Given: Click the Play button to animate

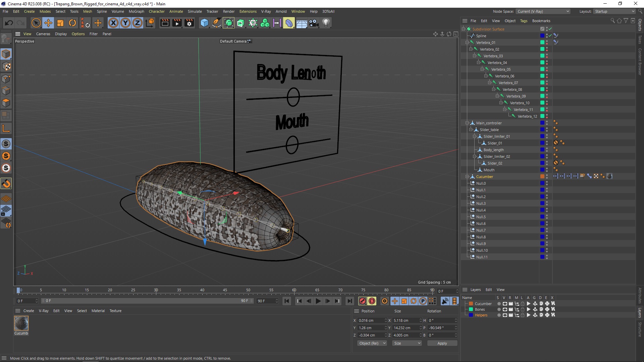Looking at the screenshot, I should point(318,301).
